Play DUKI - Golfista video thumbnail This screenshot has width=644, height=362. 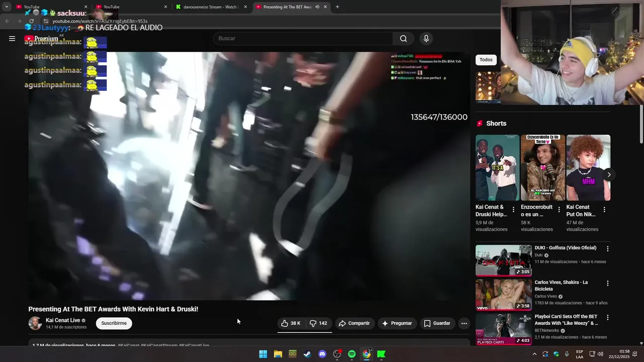pos(504,260)
